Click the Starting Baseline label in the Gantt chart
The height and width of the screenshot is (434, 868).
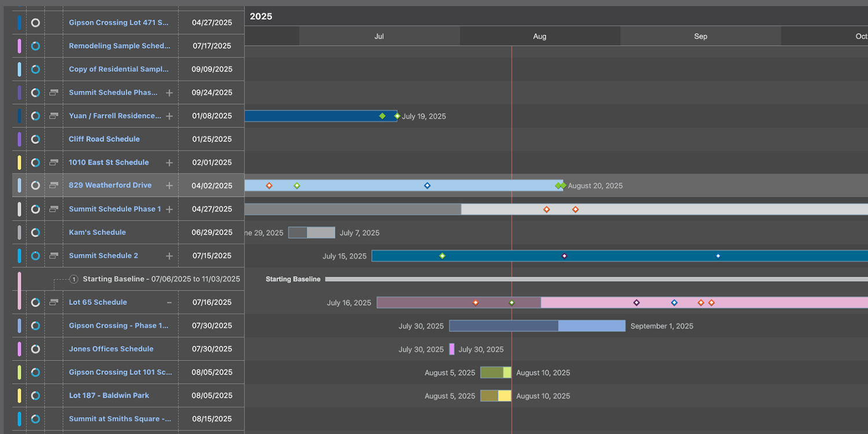[293, 279]
